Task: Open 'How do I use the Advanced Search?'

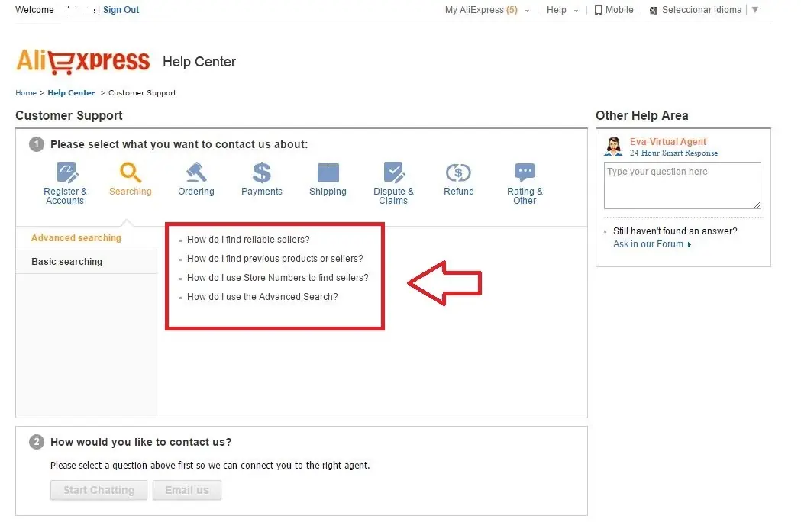Action: [262, 297]
